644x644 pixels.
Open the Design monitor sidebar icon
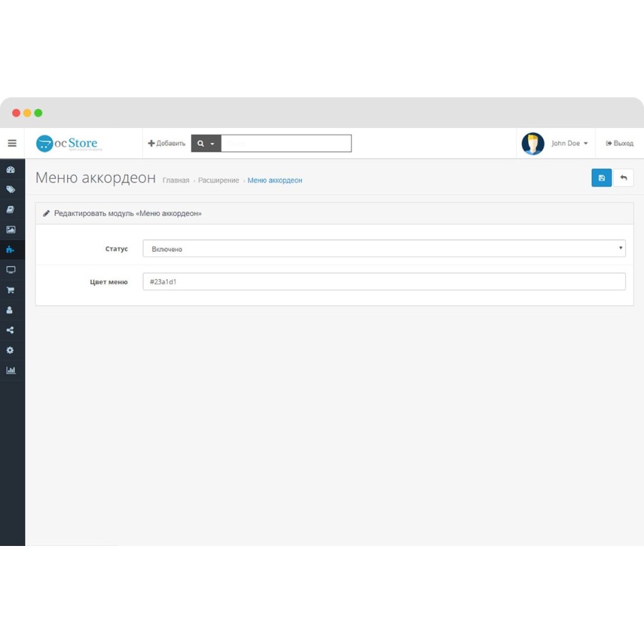coord(11,270)
